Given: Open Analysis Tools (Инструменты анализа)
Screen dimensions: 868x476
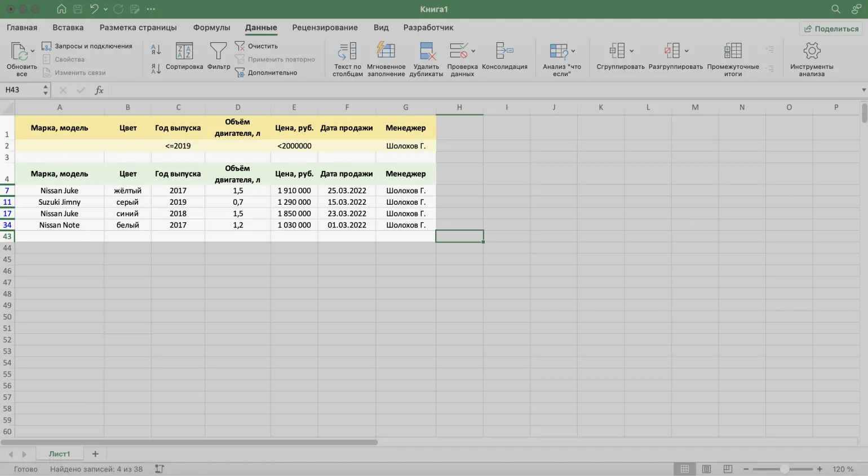Looking at the screenshot, I should click(811, 52).
